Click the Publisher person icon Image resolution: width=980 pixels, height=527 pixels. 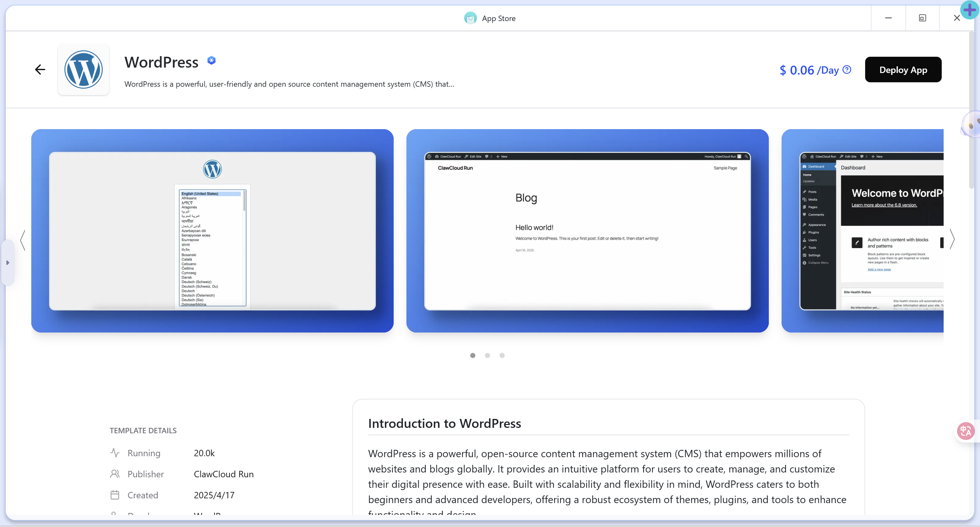click(x=115, y=474)
